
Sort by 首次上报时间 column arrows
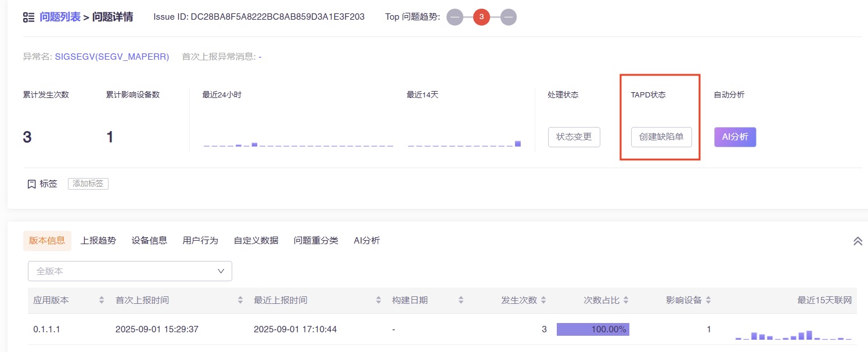click(240, 300)
